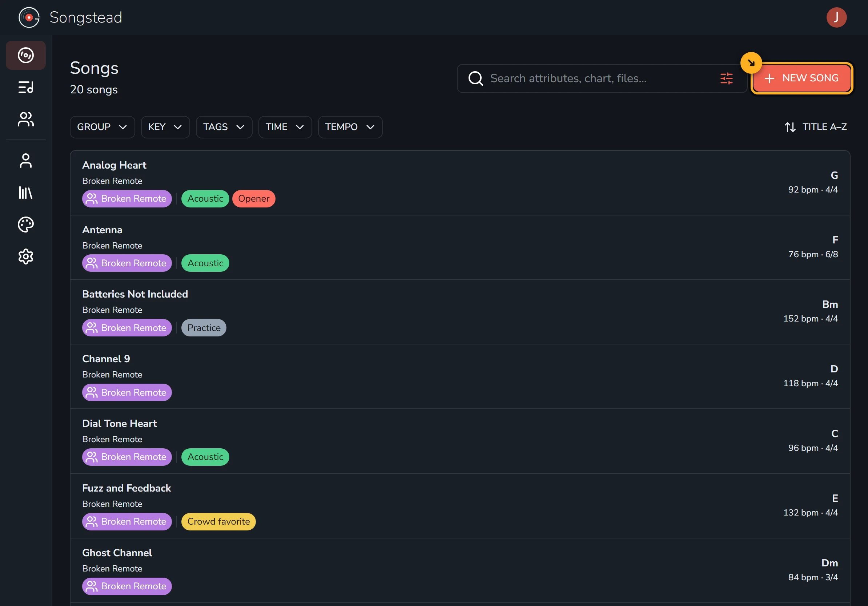Click the magnifier search icon
Viewport: 868px width, 606px height.
[x=475, y=78]
